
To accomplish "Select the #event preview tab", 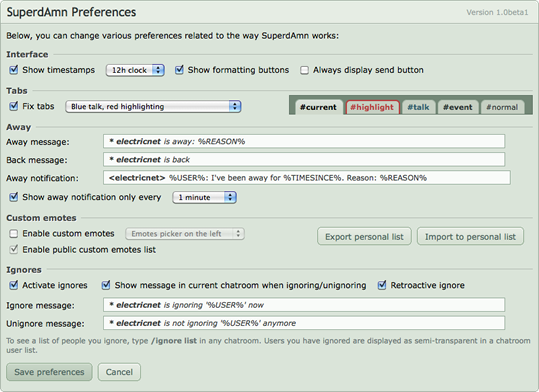I will pyautogui.click(x=458, y=107).
